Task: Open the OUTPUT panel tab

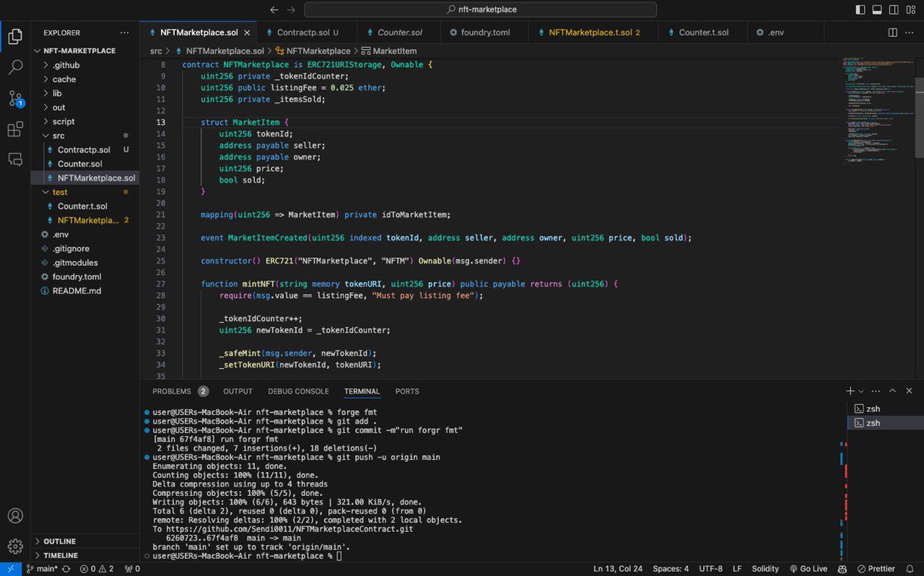Action: [x=238, y=391]
